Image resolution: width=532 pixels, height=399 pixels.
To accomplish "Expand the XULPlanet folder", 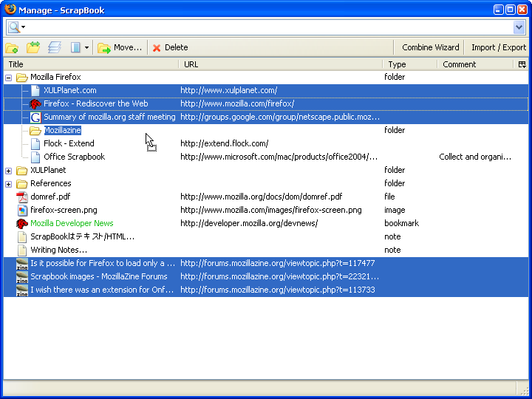I will [9, 171].
